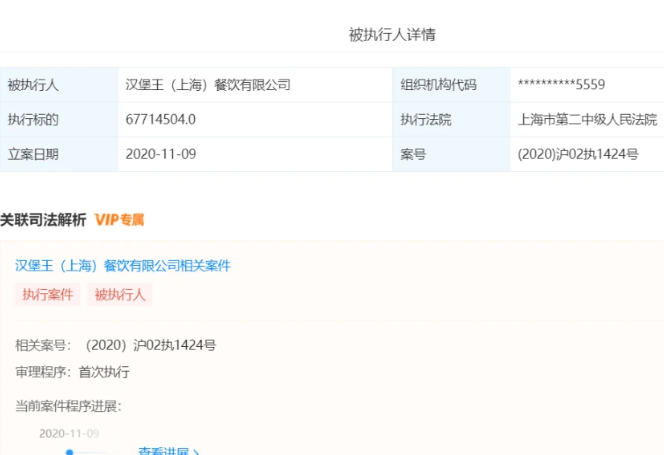Open the 汉堡王（上海）餐饮有限公司相关案件 link
Screen dimensions: 664x455
pos(123,266)
